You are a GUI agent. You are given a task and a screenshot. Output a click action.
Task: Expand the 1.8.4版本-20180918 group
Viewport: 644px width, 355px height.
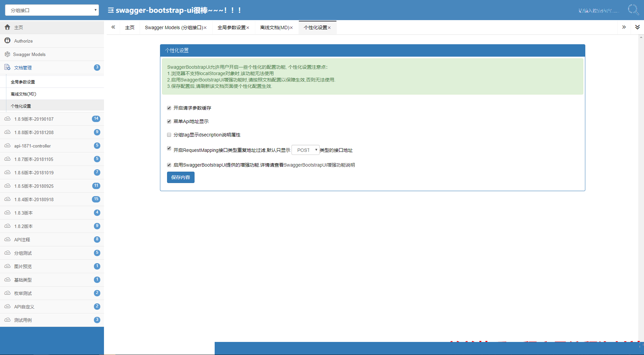click(x=52, y=199)
